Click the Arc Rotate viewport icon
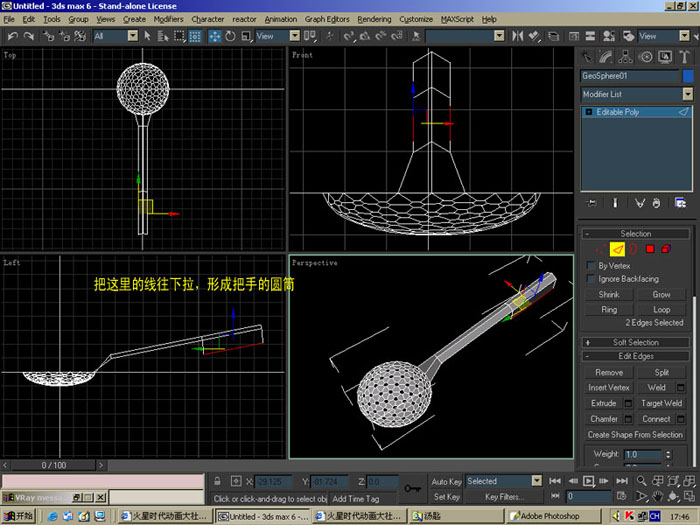The height and width of the screenshot is (525, 700). [673, 496]
